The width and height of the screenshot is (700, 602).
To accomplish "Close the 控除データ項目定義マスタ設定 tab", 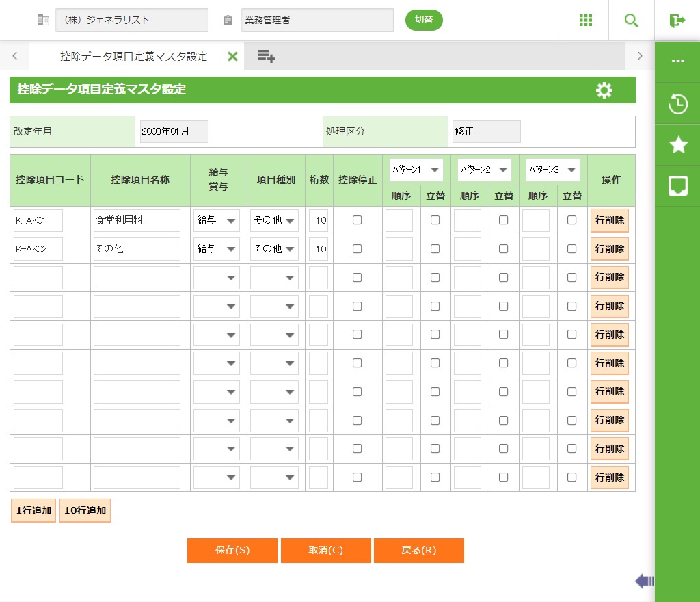I will (232, 57).
